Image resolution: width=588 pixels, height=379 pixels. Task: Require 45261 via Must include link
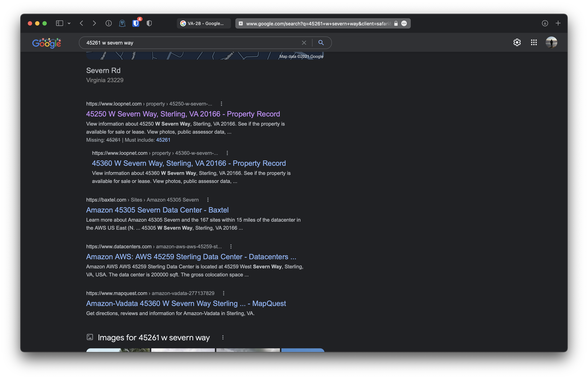coord(163,140)
